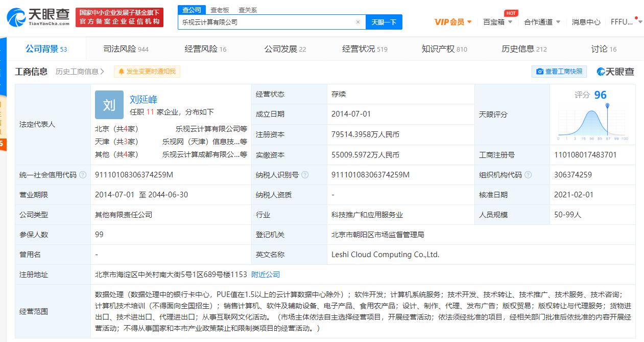Click the 任职 11 家企业 summary text
The height and width of the screenshot is (342, 644).
click(172, 112)
